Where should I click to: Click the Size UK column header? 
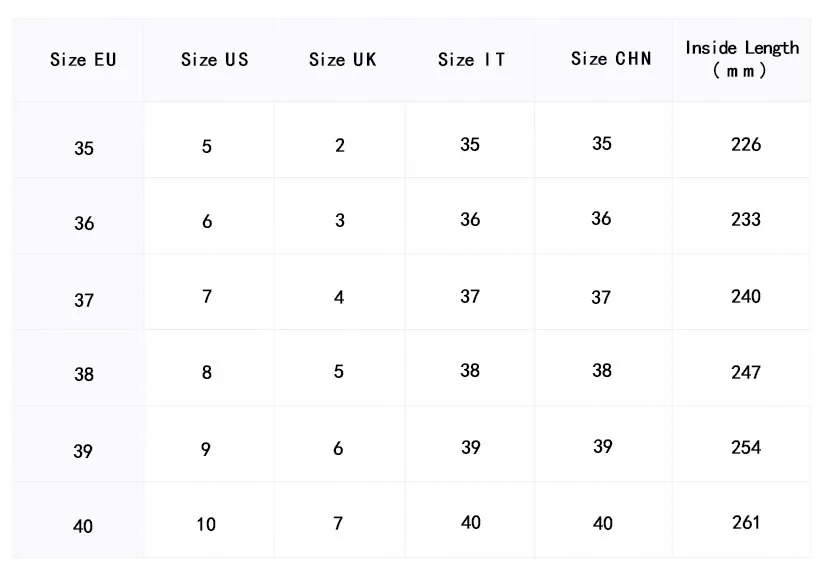click(x=342, y=60)
